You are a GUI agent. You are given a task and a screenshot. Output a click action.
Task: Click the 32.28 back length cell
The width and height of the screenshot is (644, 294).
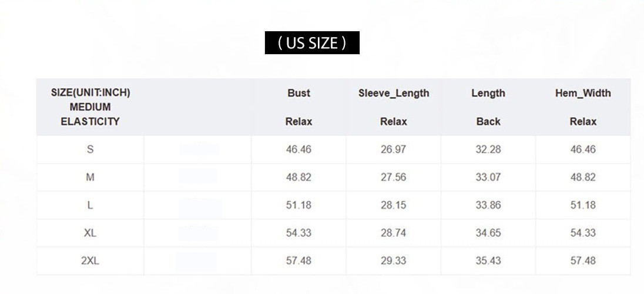[488, 149]
